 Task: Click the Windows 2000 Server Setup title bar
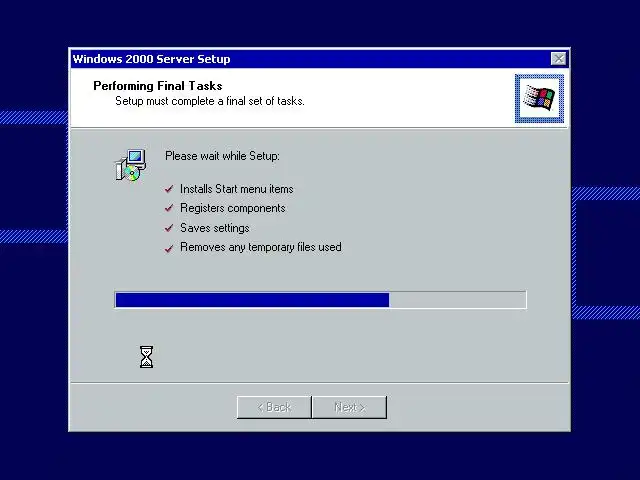point(320,59)
